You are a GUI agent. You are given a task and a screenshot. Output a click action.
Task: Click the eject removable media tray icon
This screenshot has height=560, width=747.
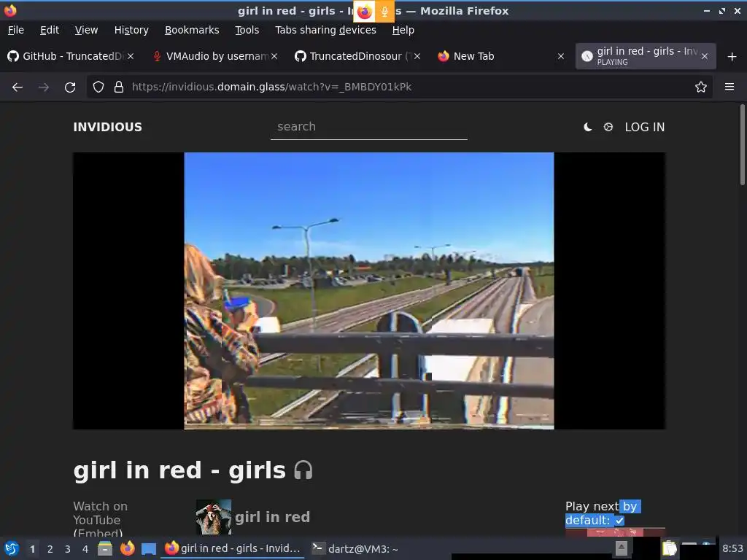pyautogui.click(x=622, y=548)
